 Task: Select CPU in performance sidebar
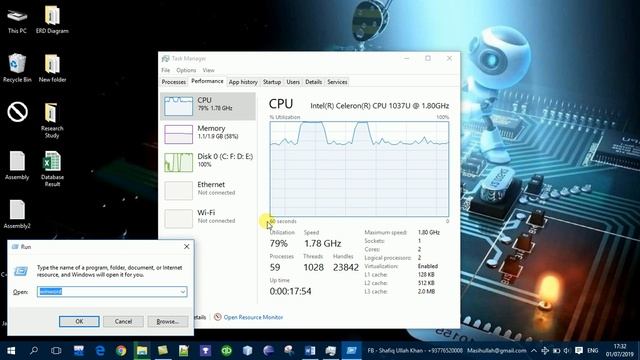click(208, 106)
